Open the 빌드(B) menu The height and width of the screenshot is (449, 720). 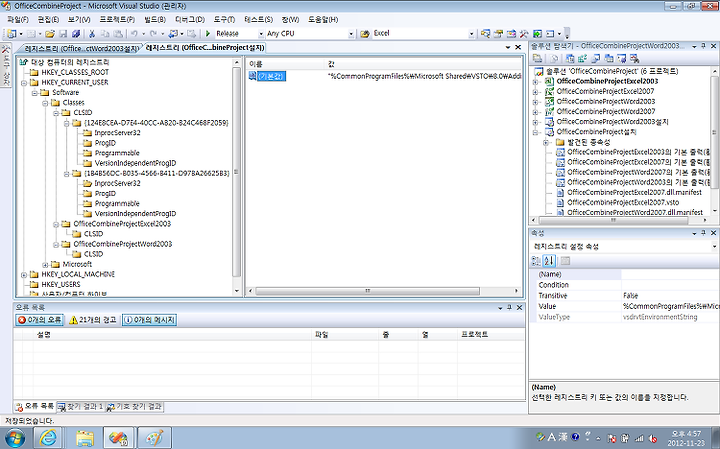[155, 20]
